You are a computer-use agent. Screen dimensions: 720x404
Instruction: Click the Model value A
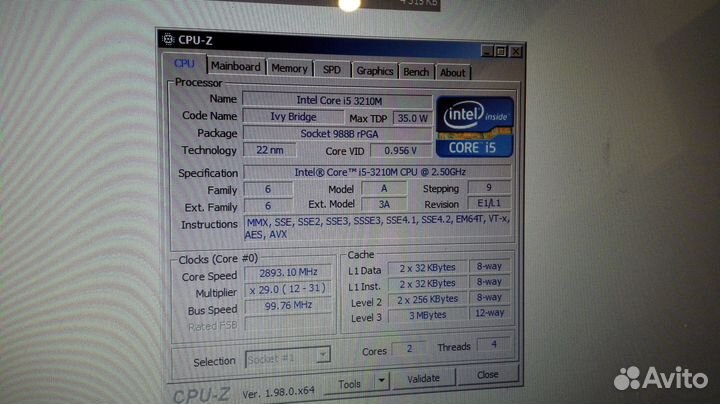tap(384, 189)
